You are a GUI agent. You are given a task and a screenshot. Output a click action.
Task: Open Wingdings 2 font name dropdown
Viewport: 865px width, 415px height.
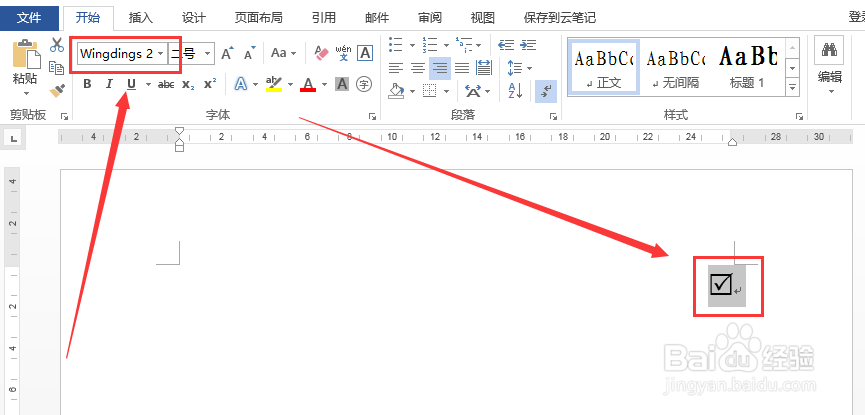(161, 54)
